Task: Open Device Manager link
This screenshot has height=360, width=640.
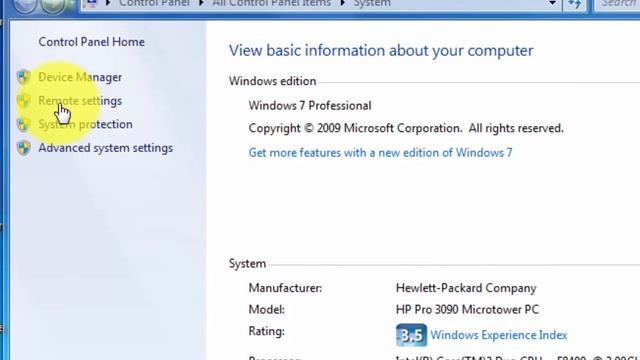Action: (x=80, y=77)
